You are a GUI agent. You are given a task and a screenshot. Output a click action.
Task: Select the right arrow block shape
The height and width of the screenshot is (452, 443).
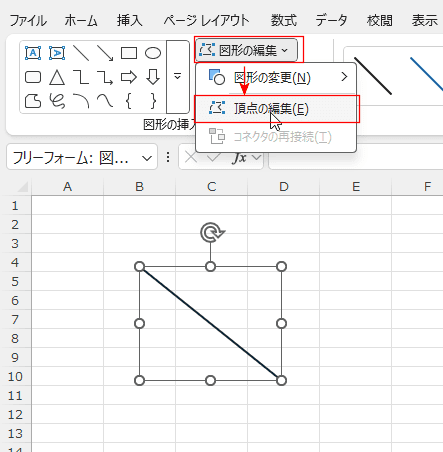point(129,77)
